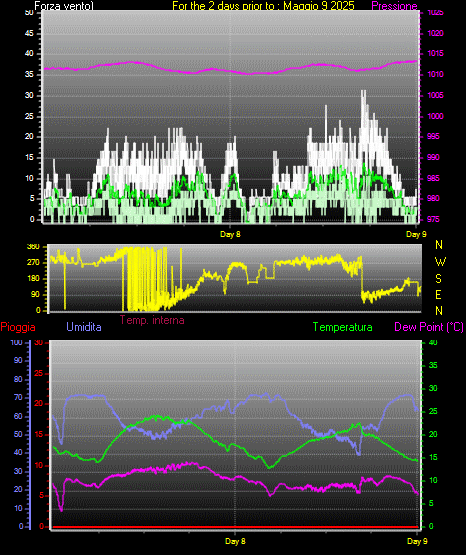Click the 1010 value on pressure axis
This screenshot has width=466, height=555.
point(435,74)
